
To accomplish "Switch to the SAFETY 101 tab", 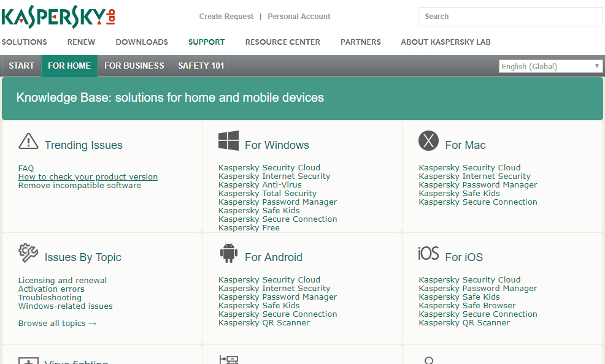I will click(200, 66).
